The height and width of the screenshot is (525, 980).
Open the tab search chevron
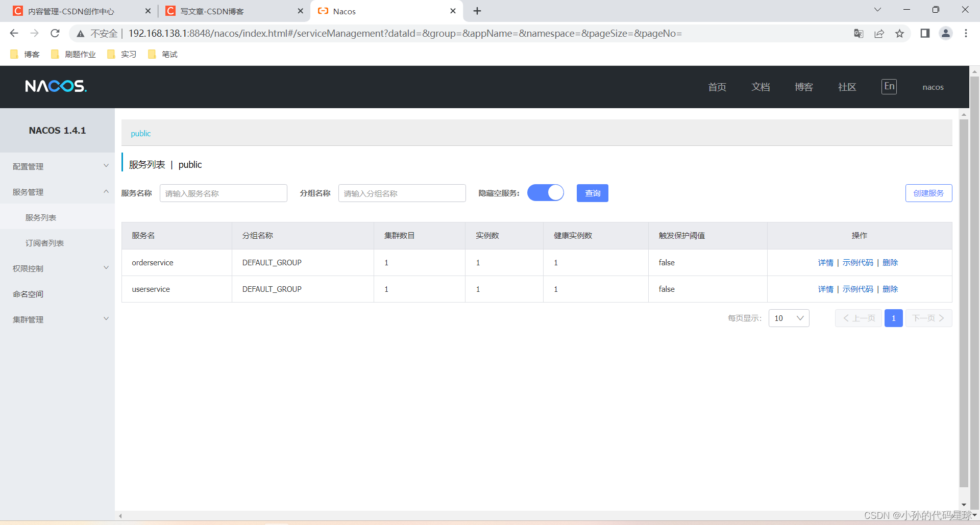pyautogui.click(x=877, y=10)
